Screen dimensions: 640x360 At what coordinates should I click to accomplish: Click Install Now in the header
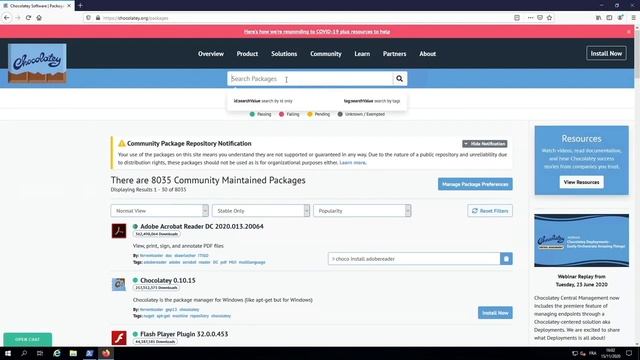click(x=606, y=53)
